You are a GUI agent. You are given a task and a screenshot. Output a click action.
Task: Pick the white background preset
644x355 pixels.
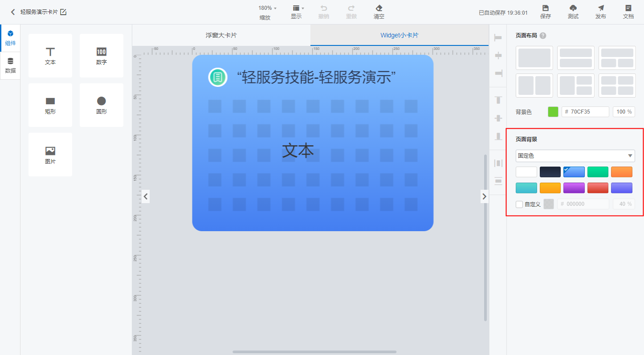tap(526, 172)
